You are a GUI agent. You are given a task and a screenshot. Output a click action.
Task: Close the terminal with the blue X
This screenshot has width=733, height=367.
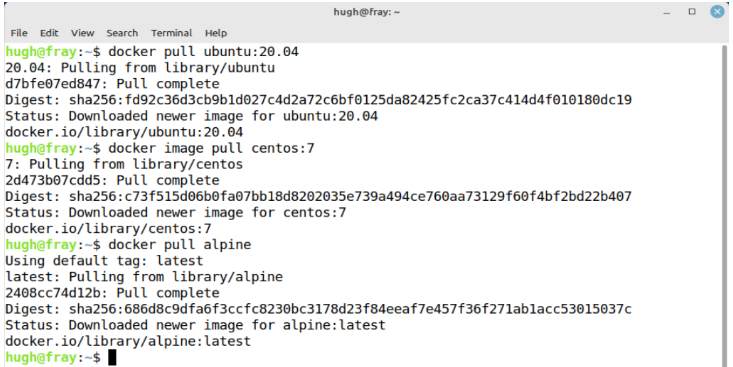coord(717,12)
